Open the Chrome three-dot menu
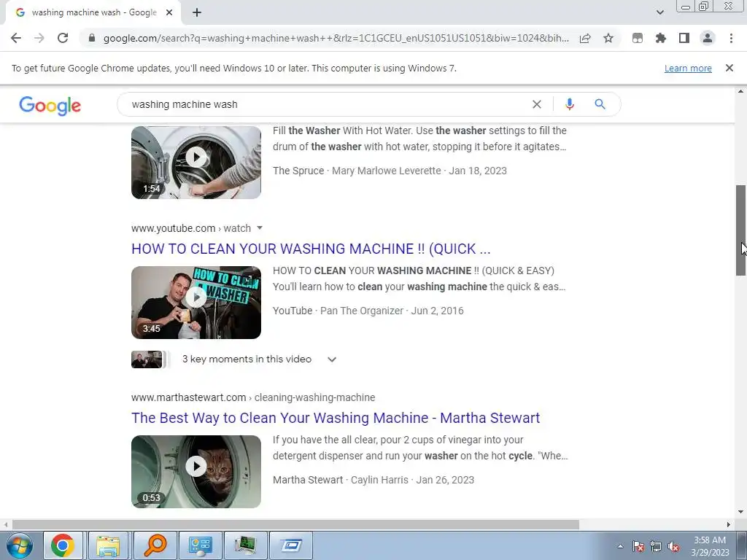Image resolution: width=747 pixels, height=560 pixels. [731, 38]
